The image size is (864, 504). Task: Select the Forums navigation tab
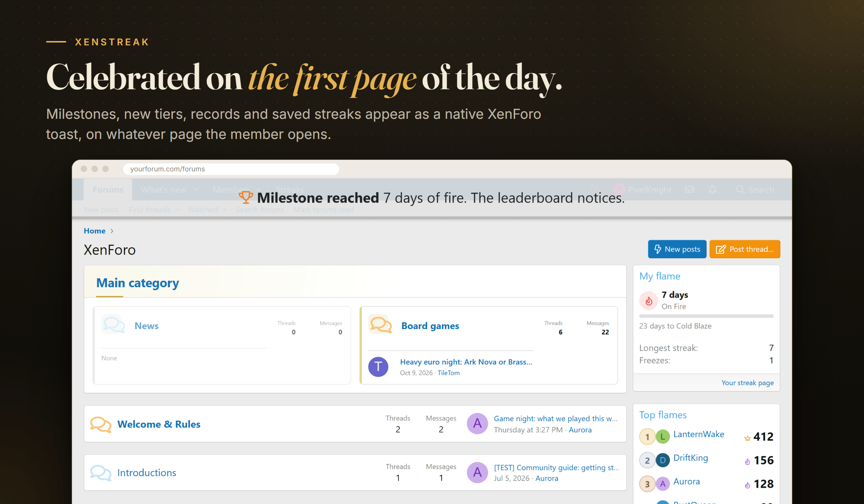click(108, 190)
